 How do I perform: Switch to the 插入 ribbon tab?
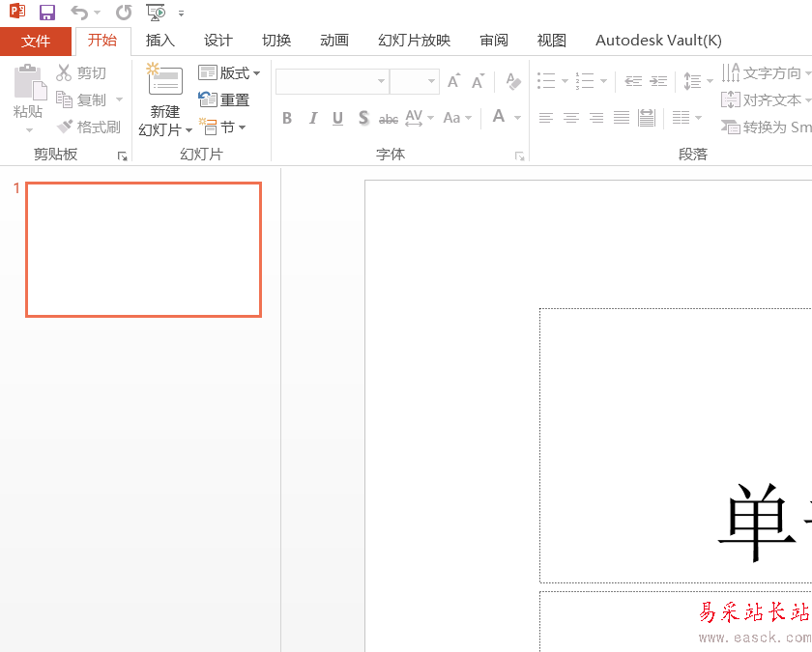click(x=159, y=41)
